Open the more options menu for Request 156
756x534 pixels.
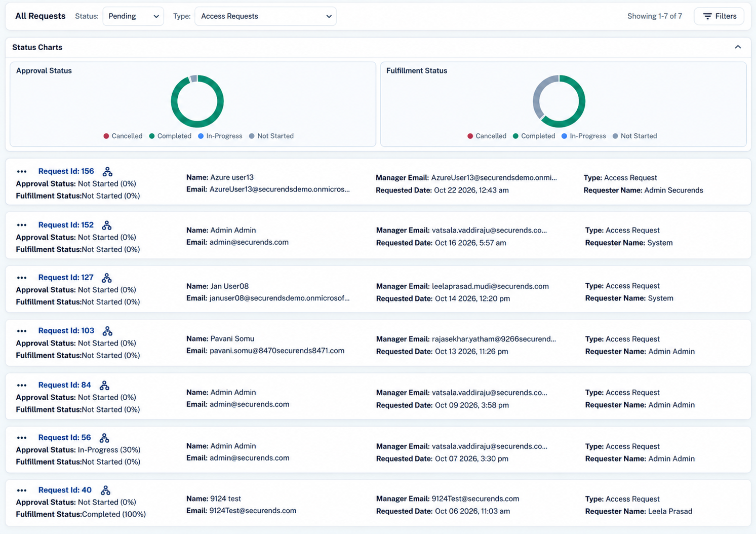click(x=22, y=172)
